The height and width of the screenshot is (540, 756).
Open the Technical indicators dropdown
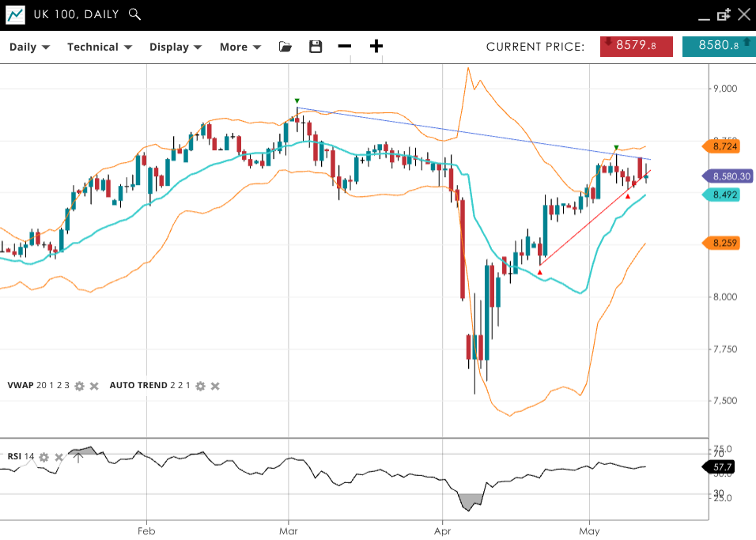pyautogui.click(x=99, y=47)
